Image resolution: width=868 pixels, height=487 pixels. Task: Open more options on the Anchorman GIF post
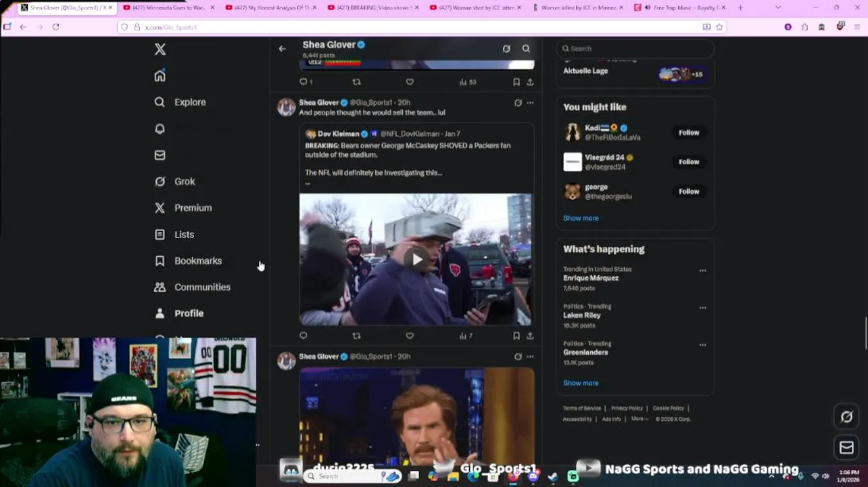click(x=530, y=356)
